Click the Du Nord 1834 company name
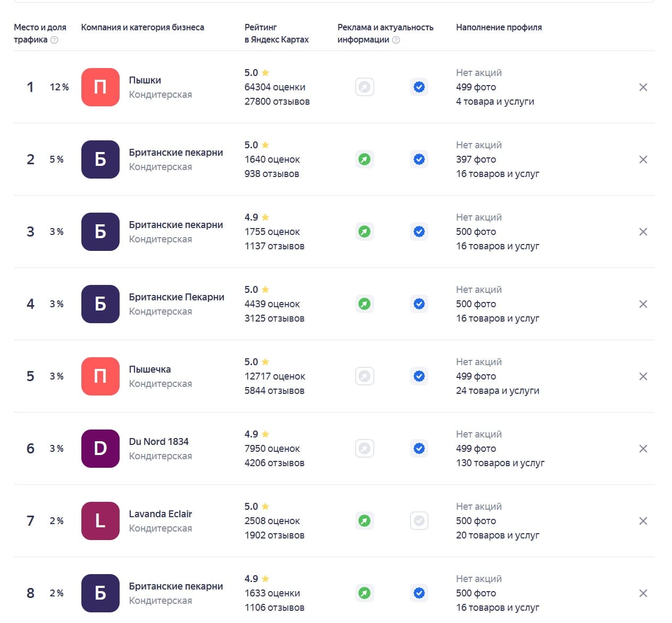The width and height of the screenshot is (672, 623). (x=158, y=442)
